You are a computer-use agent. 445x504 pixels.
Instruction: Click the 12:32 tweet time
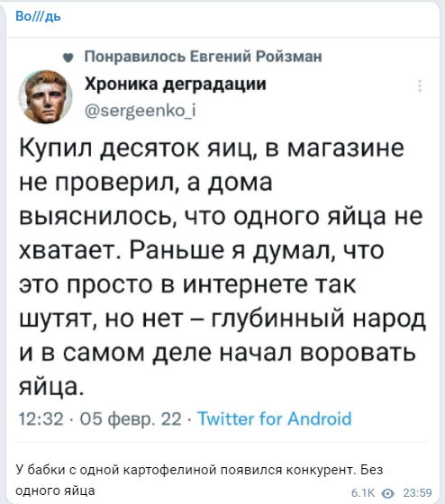pos(41,418)
